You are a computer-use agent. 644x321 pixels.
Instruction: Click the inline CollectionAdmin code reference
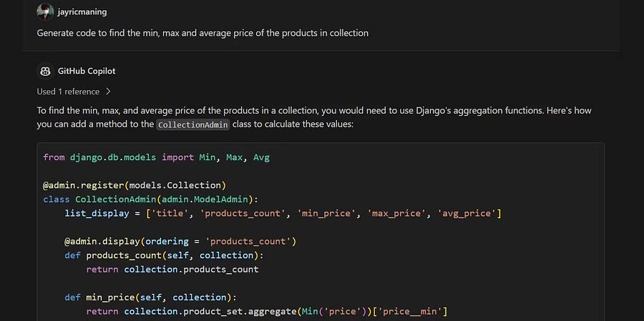pos(193,124)
